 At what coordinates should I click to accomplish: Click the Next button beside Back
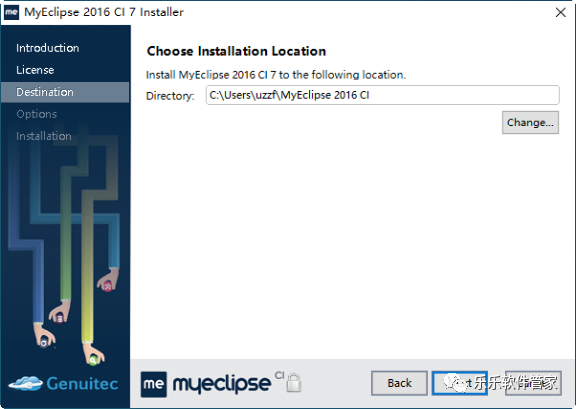point(460,383)
